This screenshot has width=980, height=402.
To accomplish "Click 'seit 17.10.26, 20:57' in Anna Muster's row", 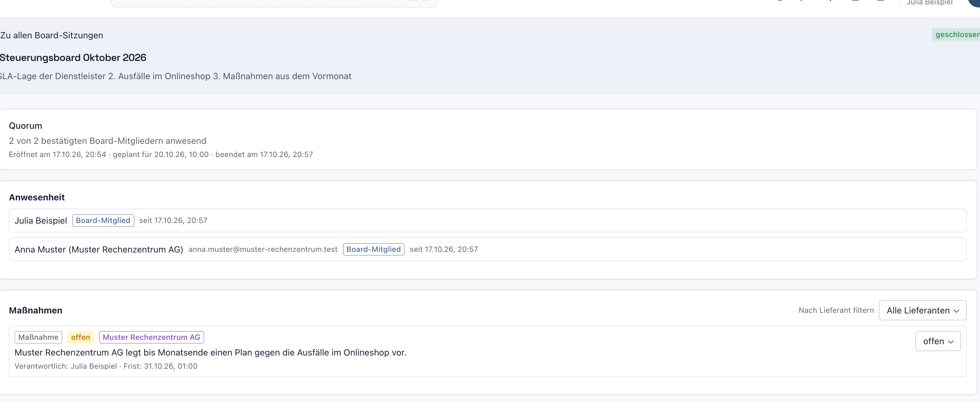I will 444,249.
